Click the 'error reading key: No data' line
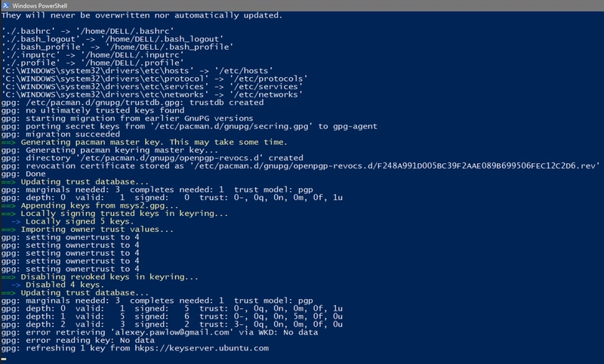This screenshot has height=364, width=604. pos(78,341)
